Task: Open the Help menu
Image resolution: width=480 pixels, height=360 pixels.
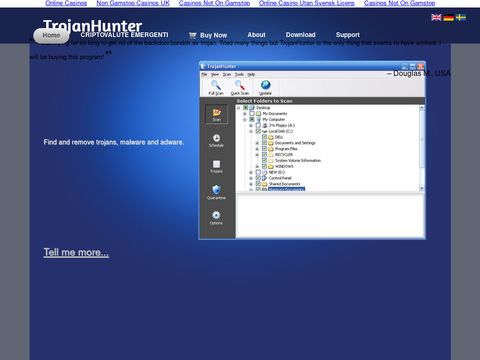Action: [251, 74]
